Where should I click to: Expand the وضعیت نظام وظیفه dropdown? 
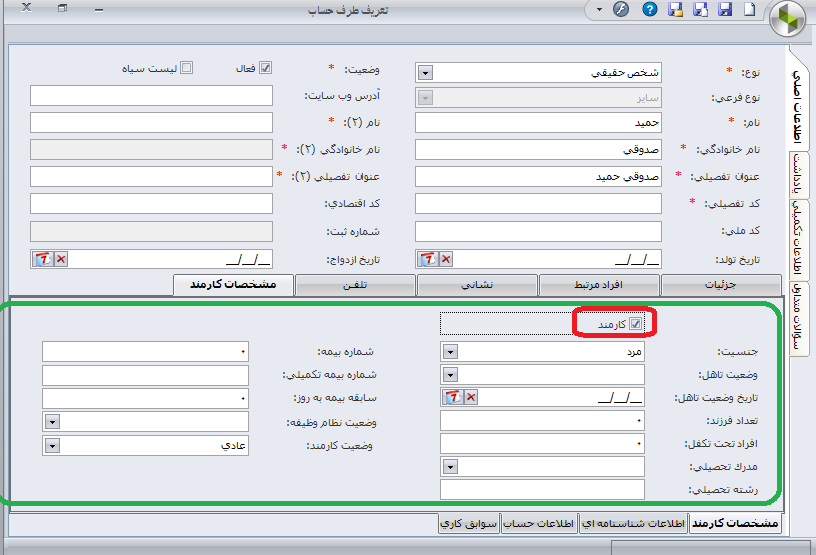[x=52, y=422]
